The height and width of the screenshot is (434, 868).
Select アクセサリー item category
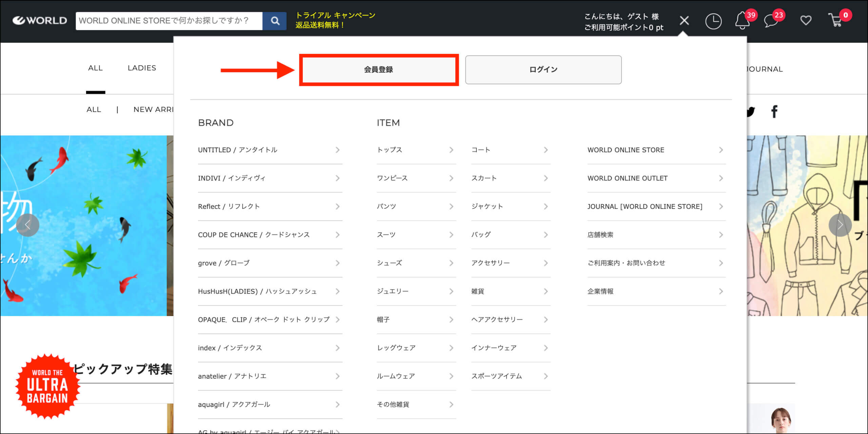[x=511, y=263]
